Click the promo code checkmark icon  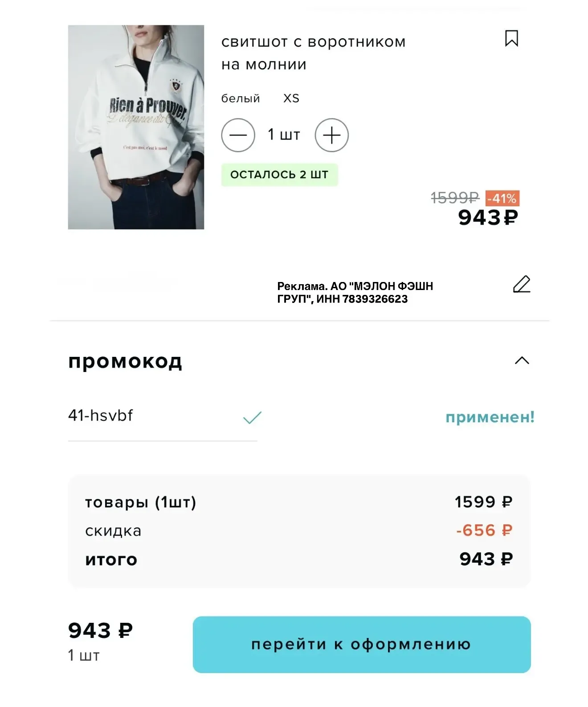(x=252, y=417)
